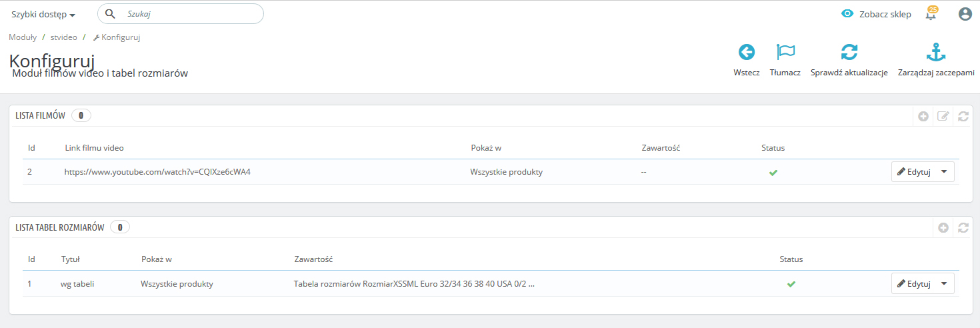
Task: Open the user profile avatar icon
Action: pyautogui.click(x=965, y=14)
